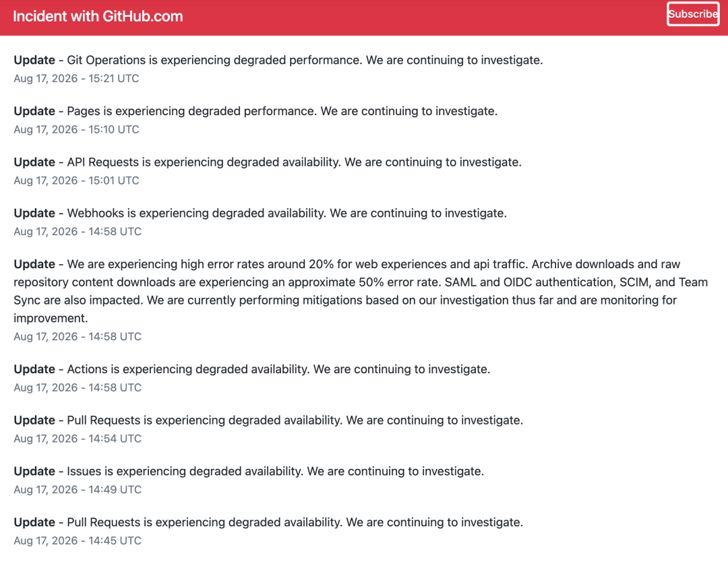Viewport: 728px width, 568px height.
Task: Click the 14:54 UTC timestamp
Action: click(78, 439)
